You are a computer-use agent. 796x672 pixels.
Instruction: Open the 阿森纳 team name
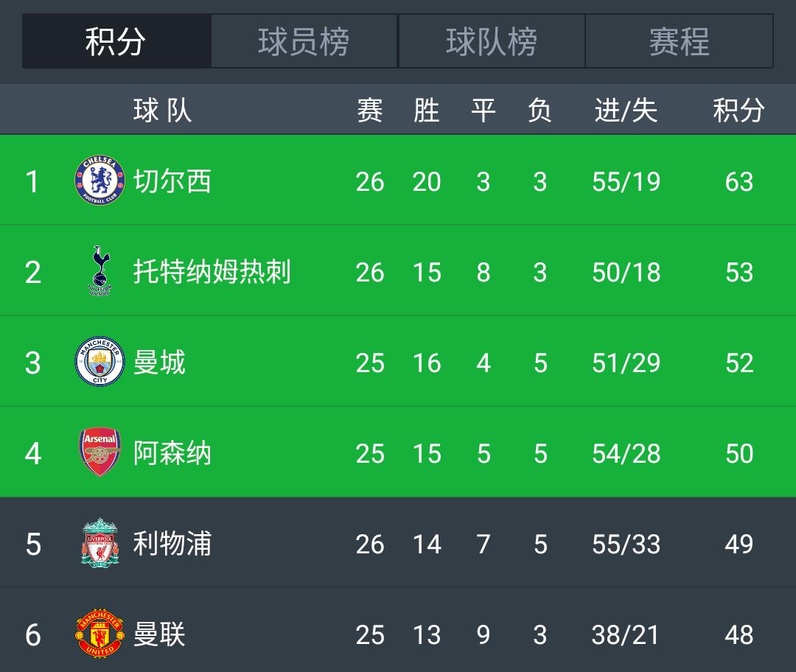(172, 453)
